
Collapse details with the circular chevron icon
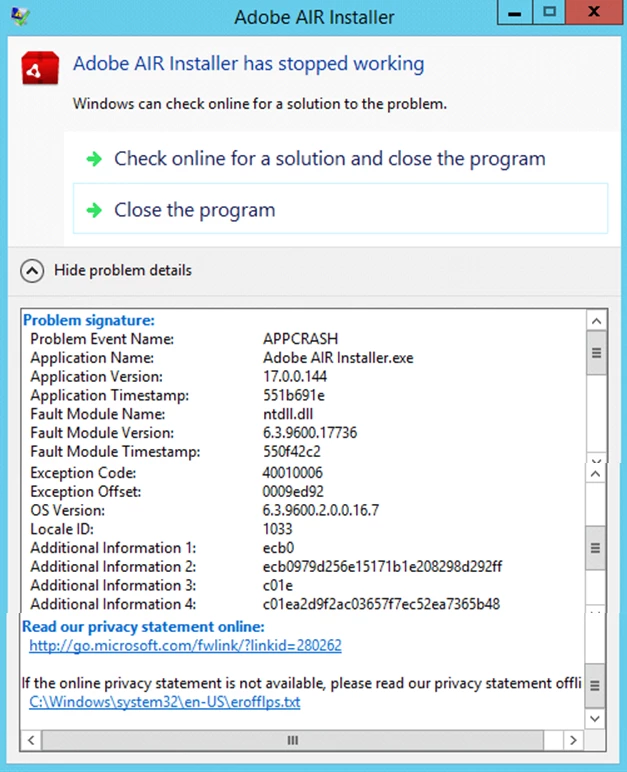(x=32, y=271)
